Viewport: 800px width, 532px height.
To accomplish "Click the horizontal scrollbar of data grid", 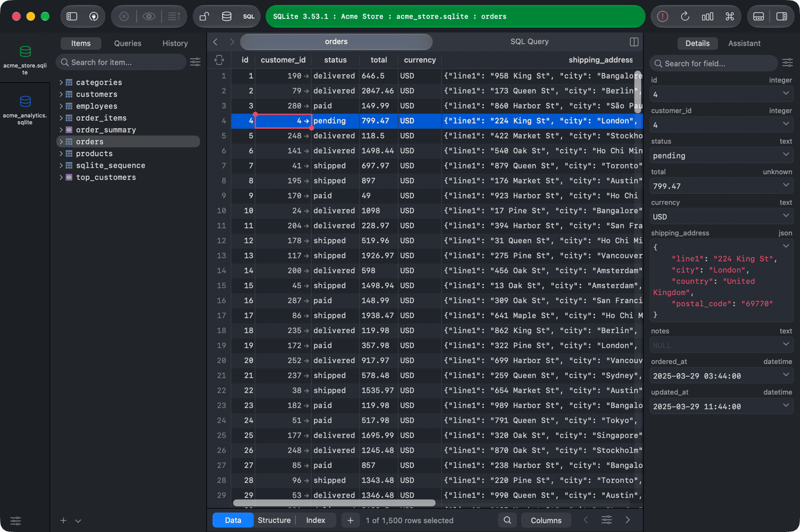I will (334, 503).
